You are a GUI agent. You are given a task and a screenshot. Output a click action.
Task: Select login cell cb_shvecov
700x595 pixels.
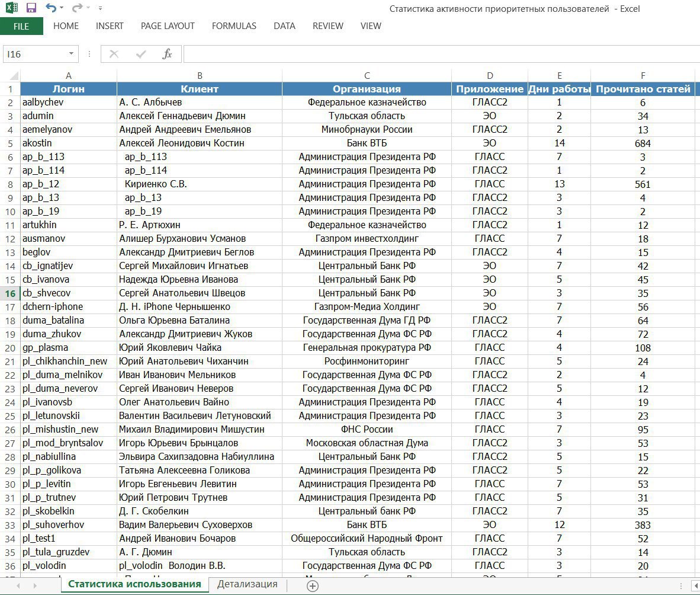69,293
